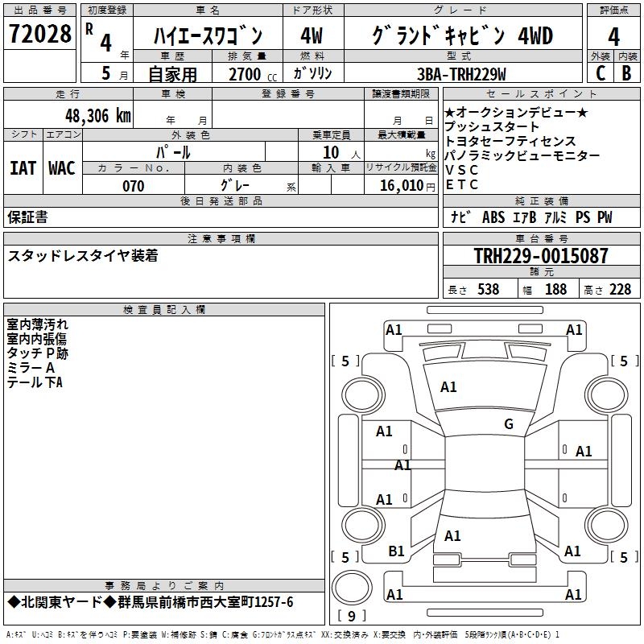
Task: Click spare tire rating [ 9 ]
Action: tap(352, 616)
